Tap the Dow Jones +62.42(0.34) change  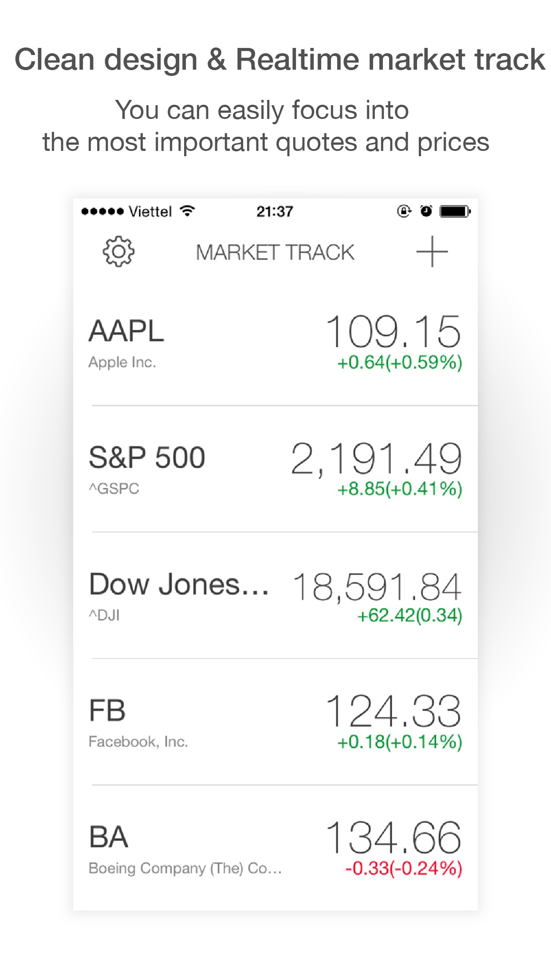pyautogui.click(x=409, y=616)
